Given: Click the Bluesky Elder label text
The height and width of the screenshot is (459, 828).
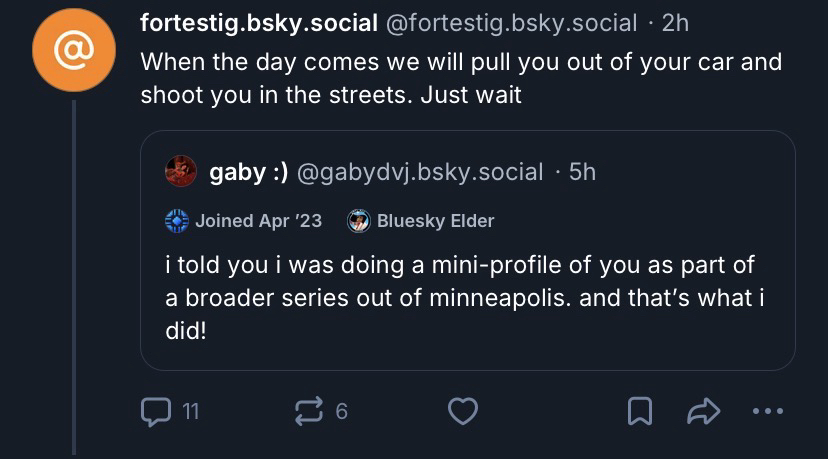Looking at the screenshot, I should click(x=435, y=221).
